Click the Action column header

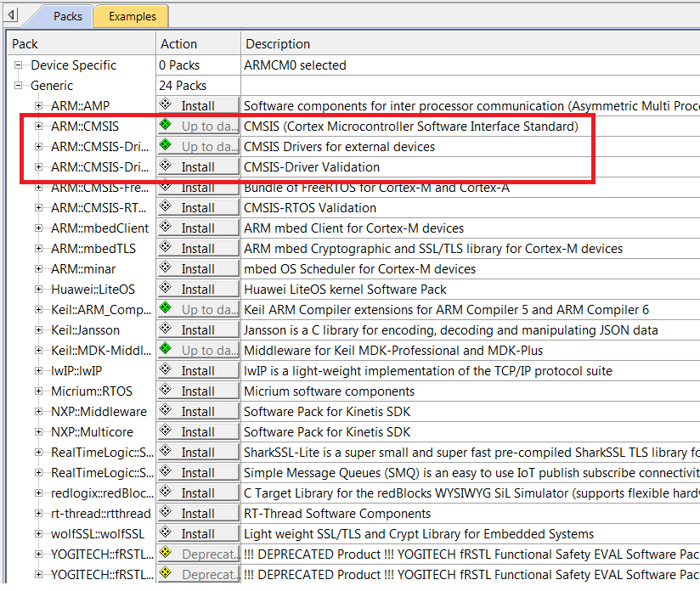tap(178, 43)
